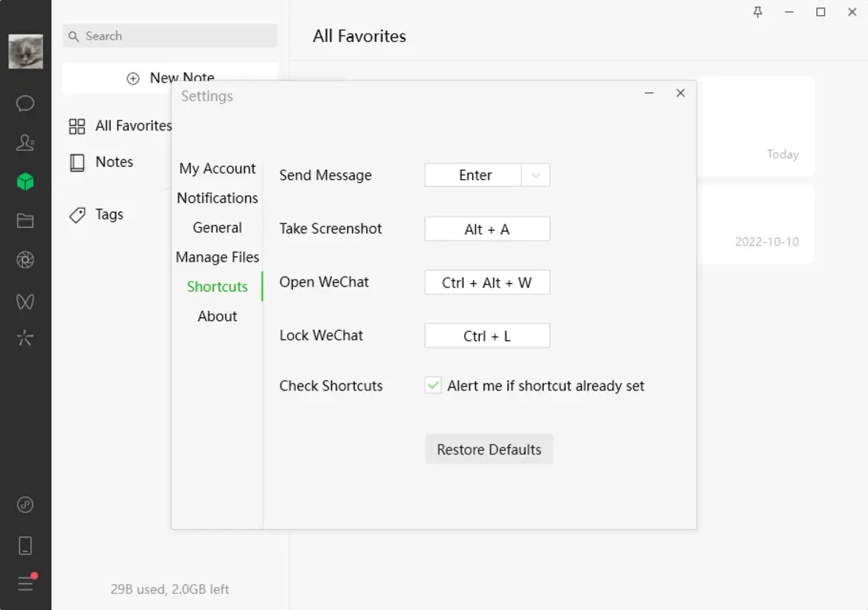Open the My Account settings section

(217, 169)
